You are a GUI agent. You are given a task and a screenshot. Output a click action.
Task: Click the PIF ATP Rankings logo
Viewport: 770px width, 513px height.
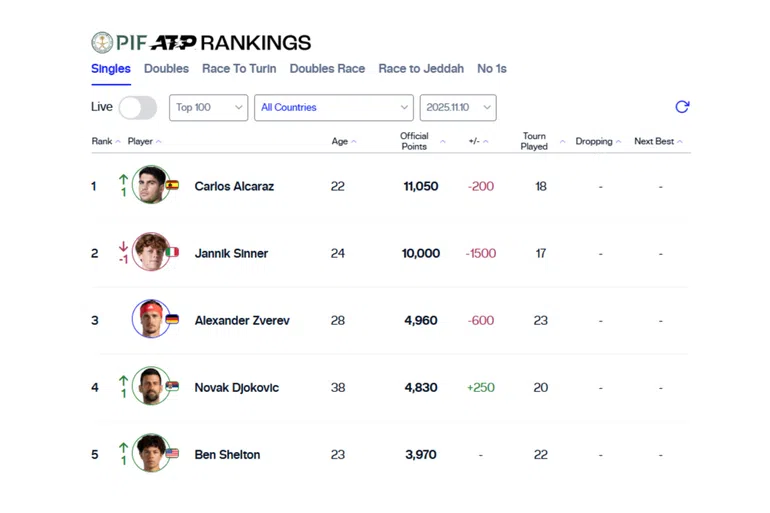coord(201,42)
